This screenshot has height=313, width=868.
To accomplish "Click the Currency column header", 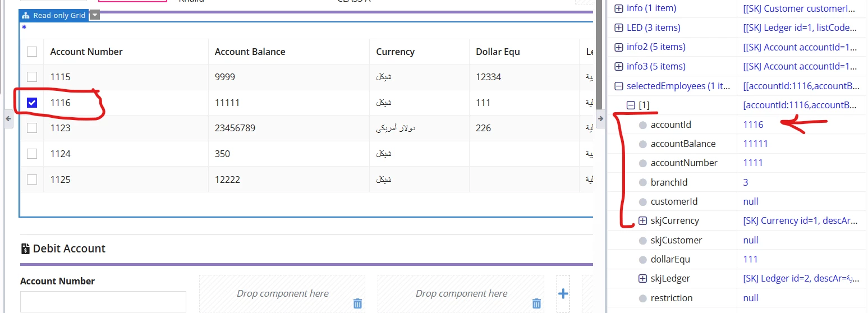I will [x=395, y=52].
